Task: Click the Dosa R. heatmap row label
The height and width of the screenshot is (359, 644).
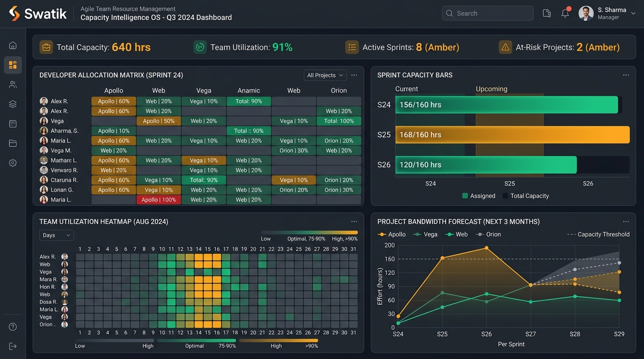Action: click(x=48, y=302)
